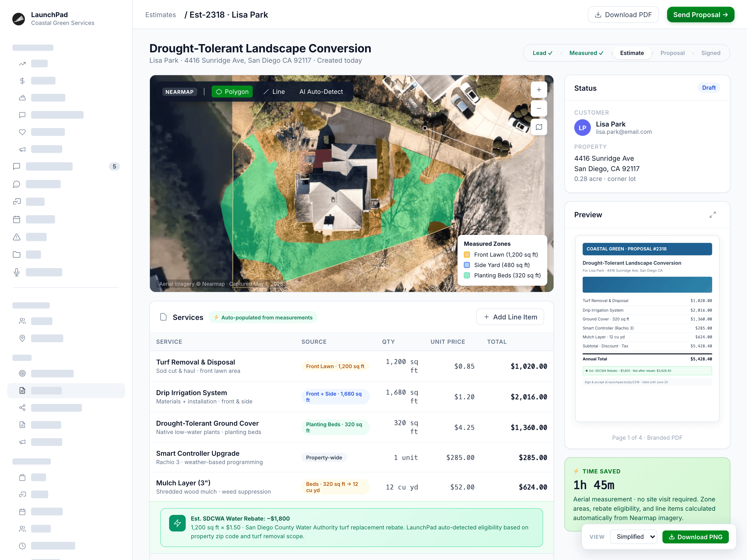Switch to the Line measuring tool
The height and width of the screenshot is (560, 747).
pos(274,92)
